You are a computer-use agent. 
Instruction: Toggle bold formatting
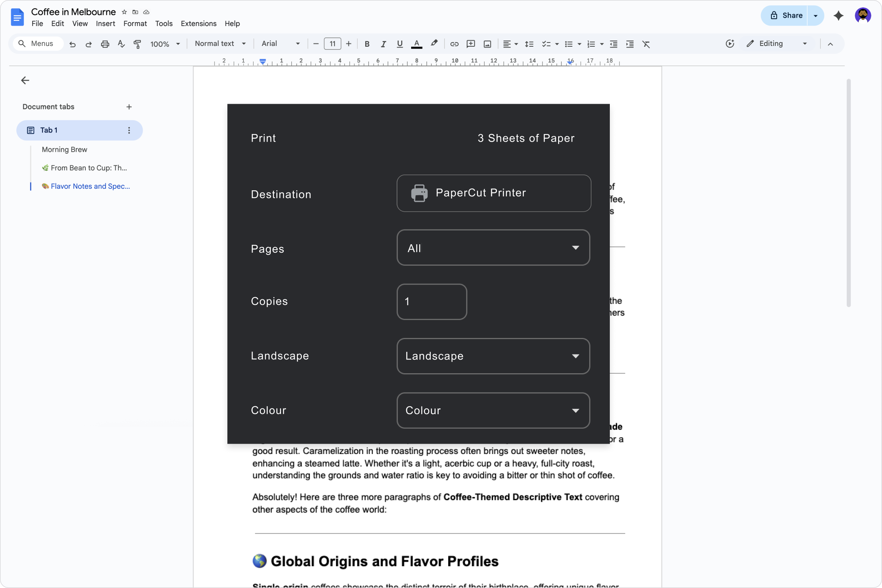(x=367, y=44)
